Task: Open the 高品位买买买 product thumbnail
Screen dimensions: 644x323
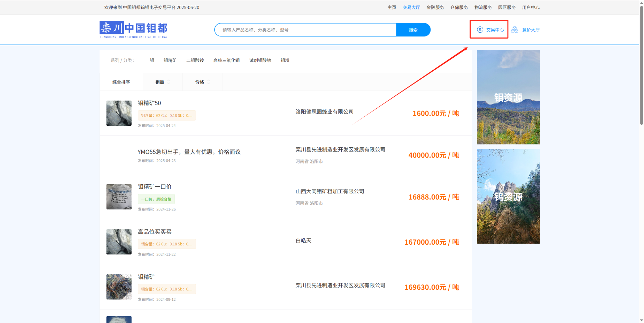Action: pos(119,242)
